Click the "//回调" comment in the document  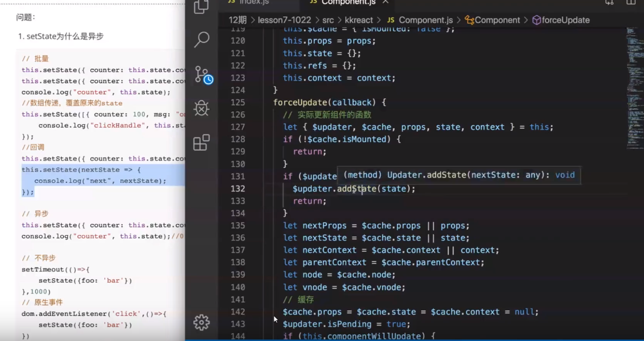click(x=33, y=148)
